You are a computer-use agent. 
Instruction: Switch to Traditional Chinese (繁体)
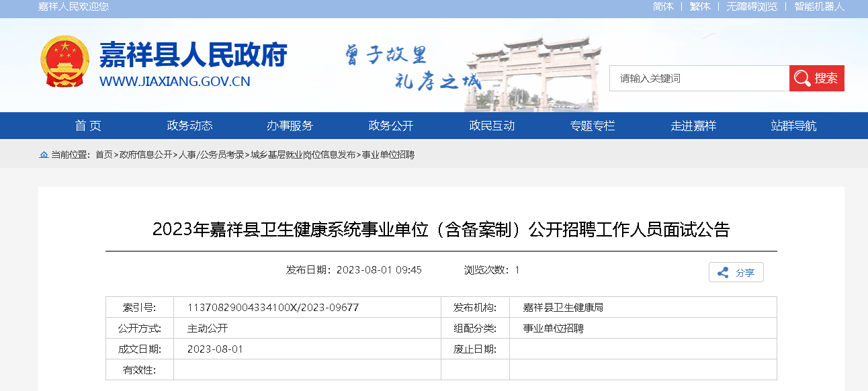pos(699,7)
